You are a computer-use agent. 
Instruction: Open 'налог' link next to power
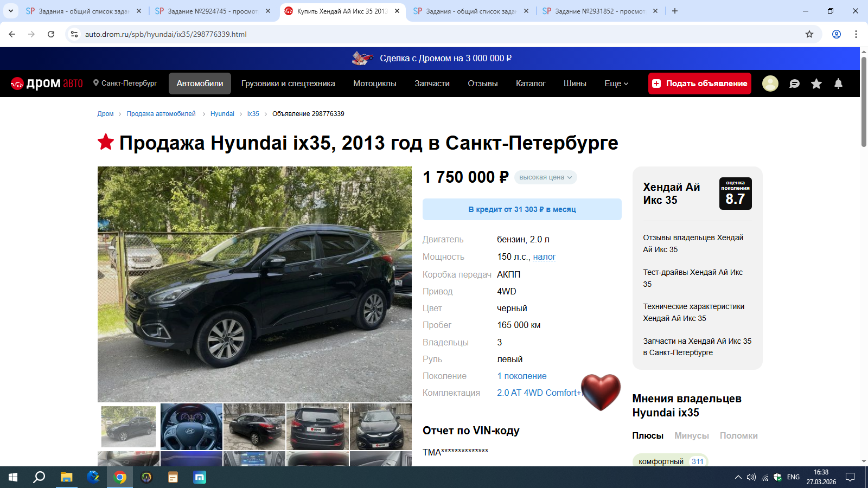pyautogui.click(x=544, y=257)
